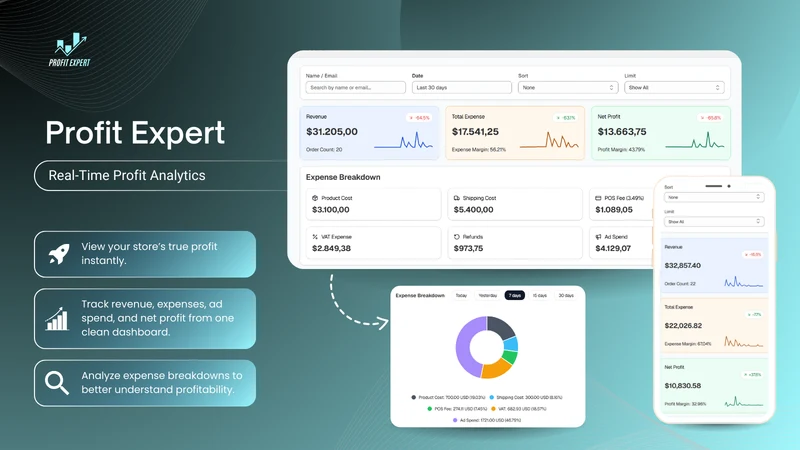Open the Date Last 30 days selector
The height and width of the screenshot is (450, 800).
462,88
